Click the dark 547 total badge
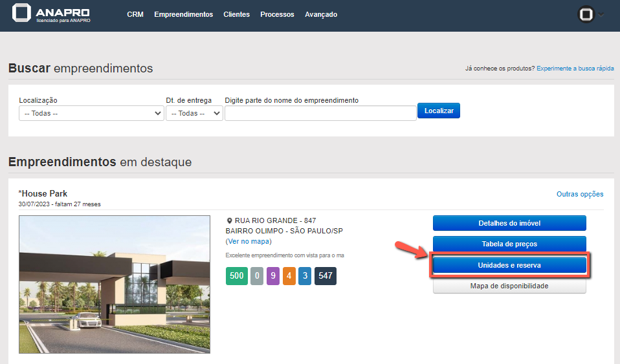This screenshot has width=620, height=364. coord(326,276)
